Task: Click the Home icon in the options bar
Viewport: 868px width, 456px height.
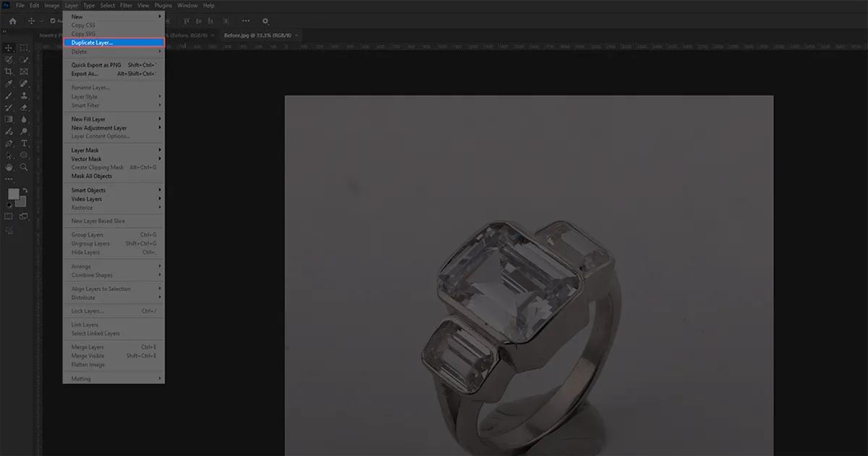Action: [x=12, y=21]
